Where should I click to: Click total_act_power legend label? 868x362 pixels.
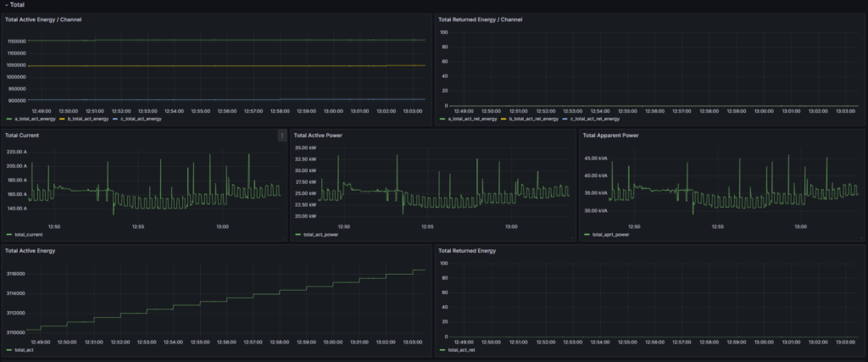(x=321, y=234)
